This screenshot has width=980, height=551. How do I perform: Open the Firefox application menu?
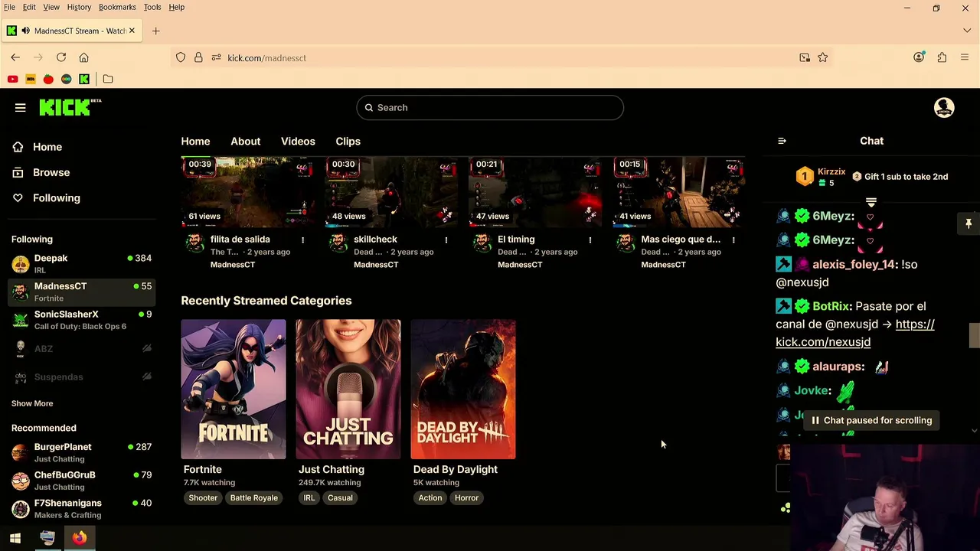(x=964, y=57)
